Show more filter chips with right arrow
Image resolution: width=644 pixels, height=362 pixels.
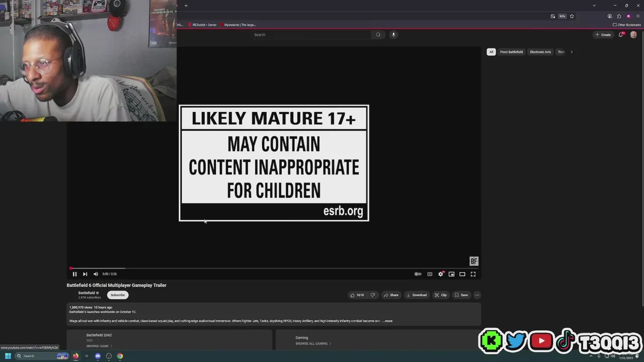pos(572,52)
